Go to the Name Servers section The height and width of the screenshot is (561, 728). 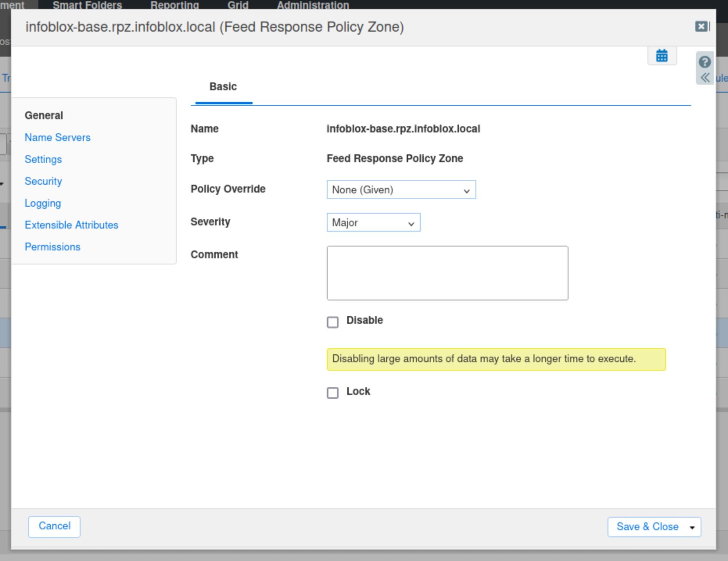57,138
